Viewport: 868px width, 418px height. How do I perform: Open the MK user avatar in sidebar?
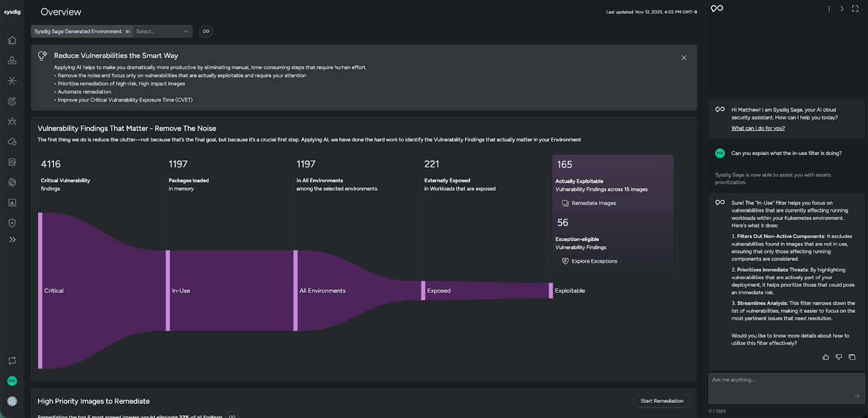tap(12, 381)
